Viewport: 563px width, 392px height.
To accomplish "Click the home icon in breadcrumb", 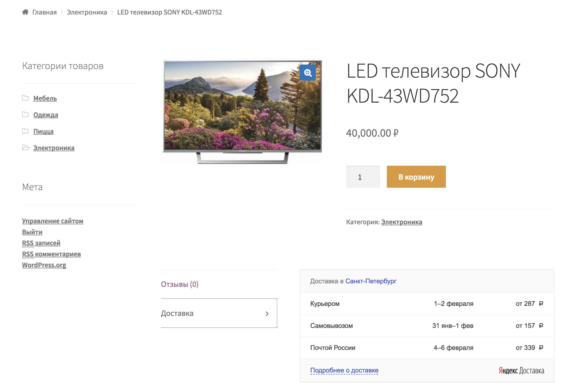I will (25, 12).
